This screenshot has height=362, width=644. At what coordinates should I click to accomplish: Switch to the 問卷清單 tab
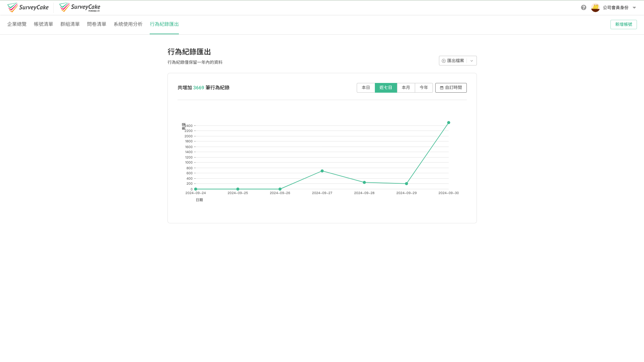click(x=97, y=24)
